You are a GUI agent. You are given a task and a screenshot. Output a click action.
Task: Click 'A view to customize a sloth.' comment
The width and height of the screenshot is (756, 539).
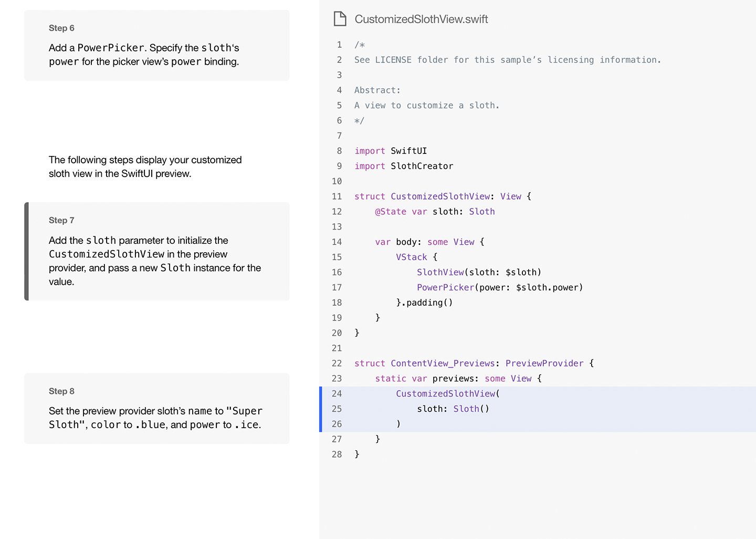427,106
